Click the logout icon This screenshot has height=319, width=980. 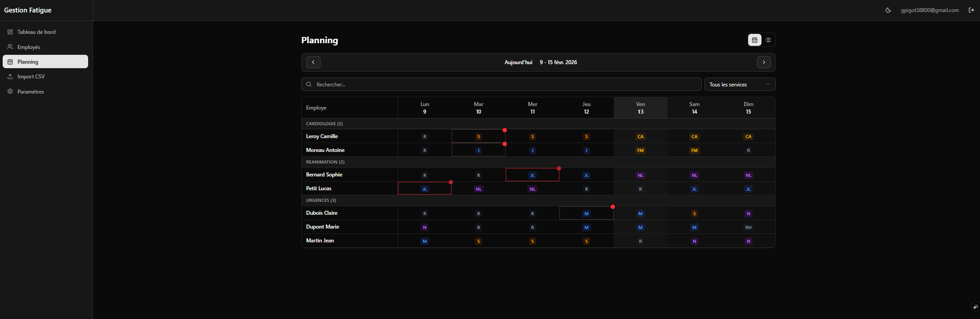coord(971,10)
